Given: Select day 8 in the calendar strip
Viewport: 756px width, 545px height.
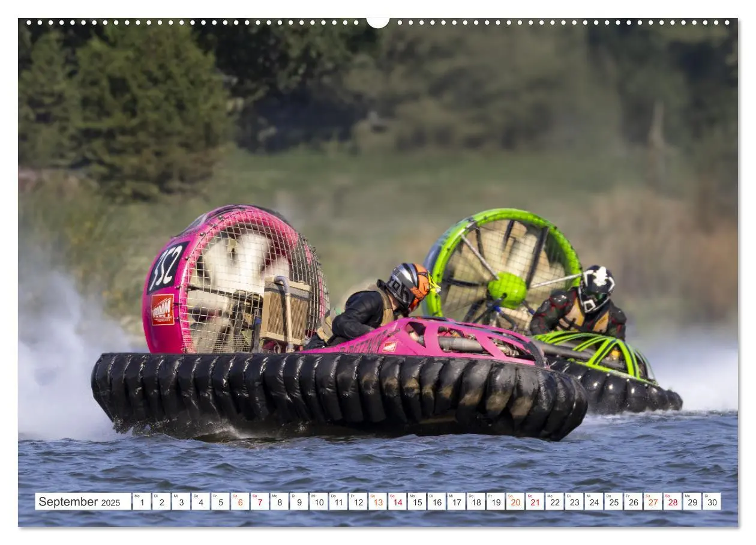Looking at the screenshot, I should coord(279,502).
